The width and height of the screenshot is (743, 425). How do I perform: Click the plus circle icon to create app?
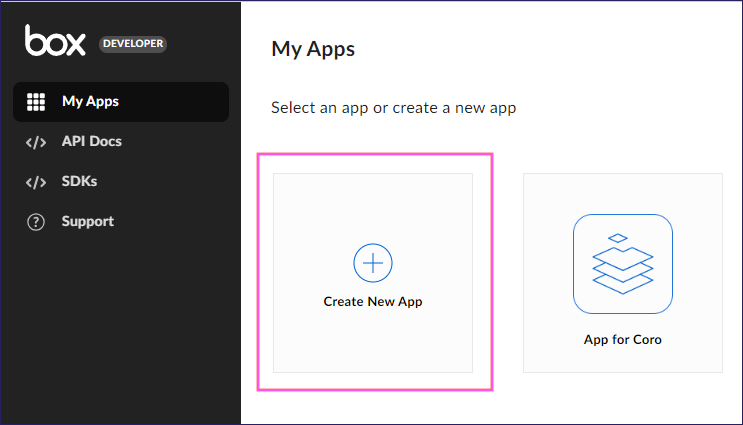(x=373, y=263)
